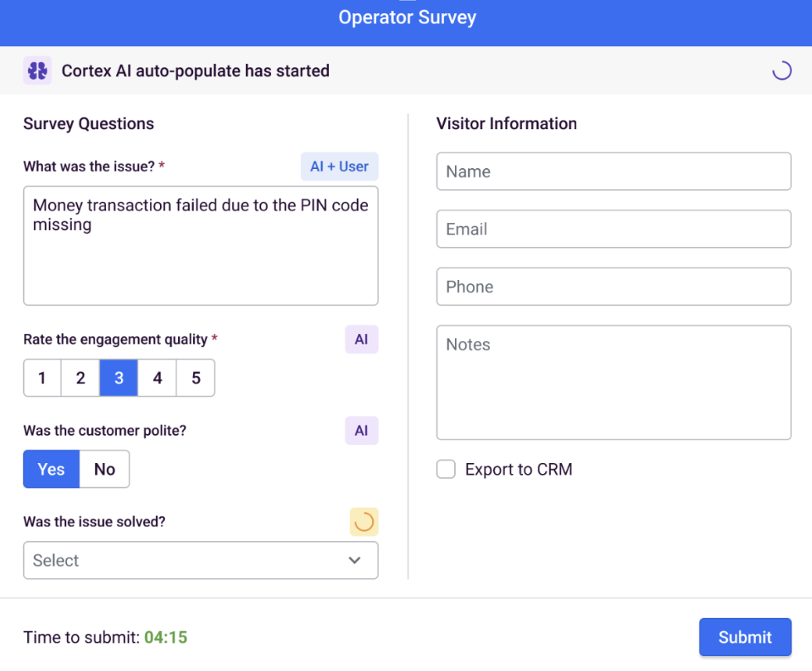
Task: Click the AI badge for customer polite
Action: (x=361, y=430)
